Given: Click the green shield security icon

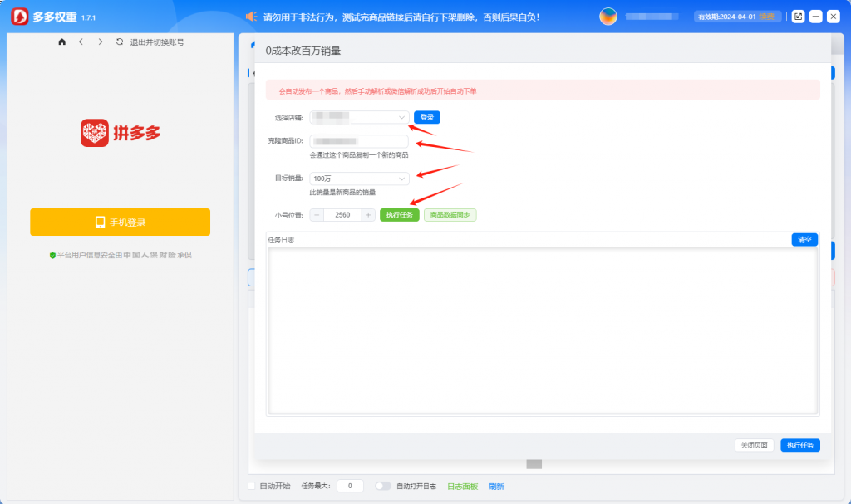Looking at the screenshot, I should coord(52,256).
